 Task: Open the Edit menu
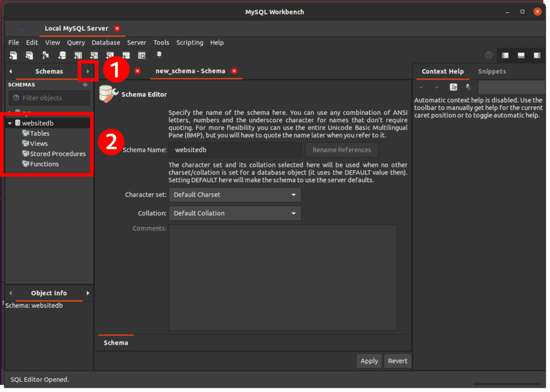click(x=32, y=42)
